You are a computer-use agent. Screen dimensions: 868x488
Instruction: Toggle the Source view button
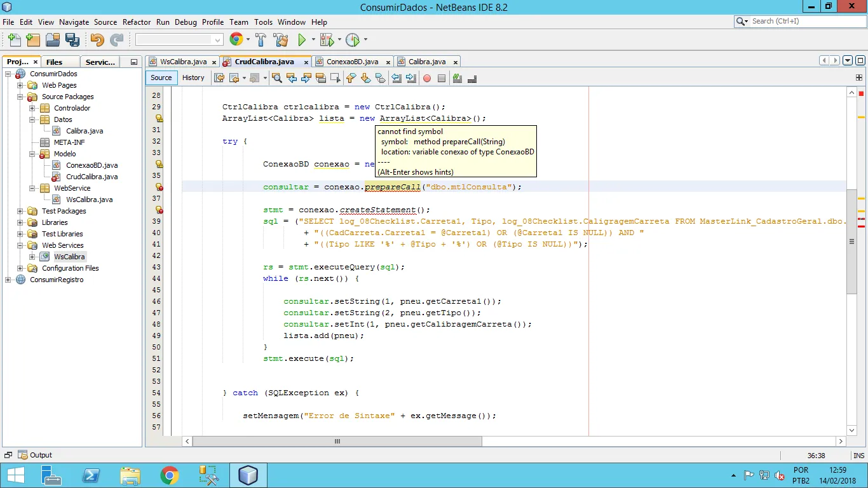click(161, 78)
